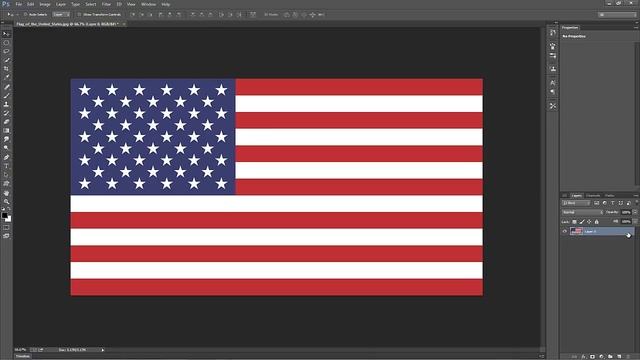Viewport: 640px width, 360px height.
Task: Open the Image menu
Action: pyautogui.click(x=45, y=4)
